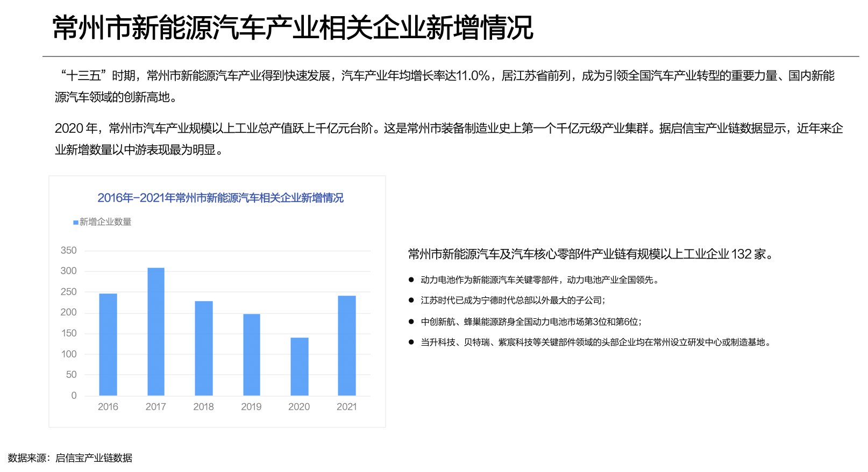Viewport: 868px width, 472px height.
Task: Select the 2019 bar in the chart
Action: pos(252,355)
